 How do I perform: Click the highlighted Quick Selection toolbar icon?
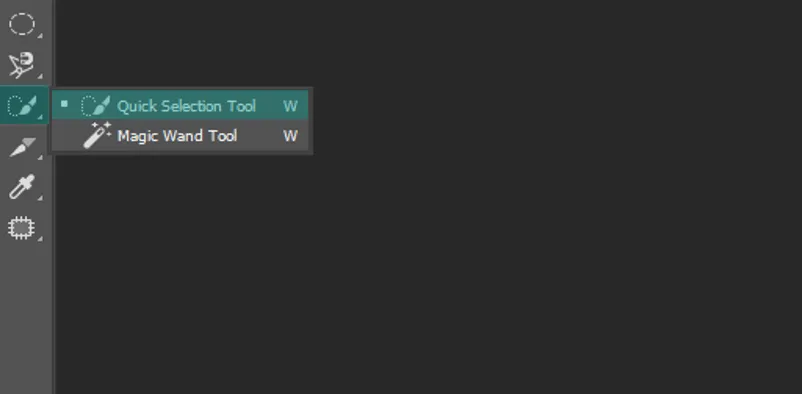coord(24,105)
